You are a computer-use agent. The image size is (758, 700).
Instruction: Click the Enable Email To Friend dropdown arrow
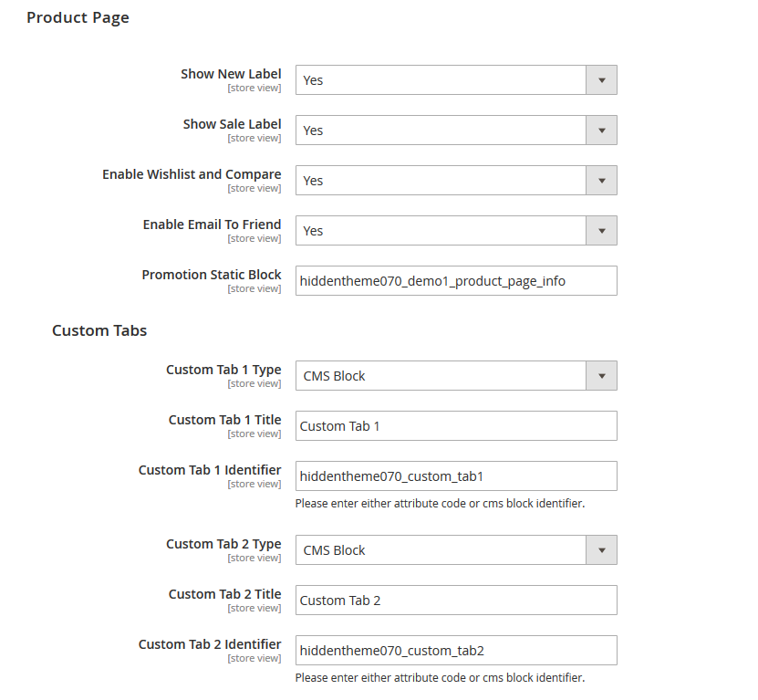point(602,230)
